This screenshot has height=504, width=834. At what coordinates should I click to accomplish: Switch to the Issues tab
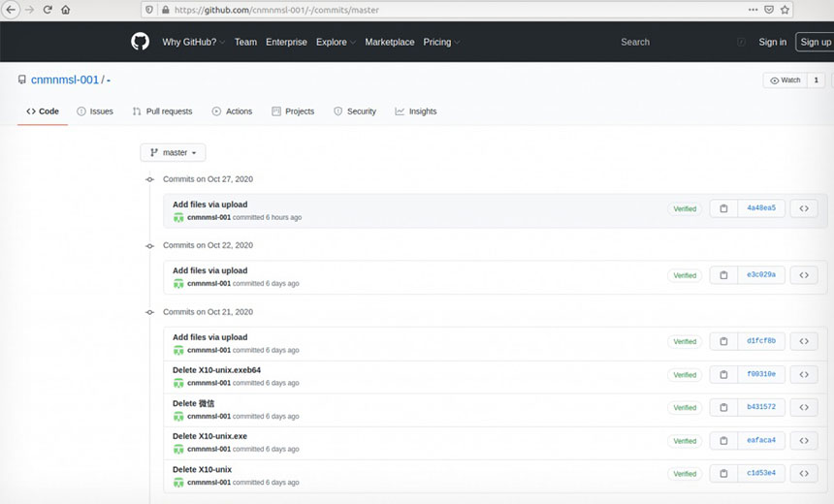tap(95, 111)
